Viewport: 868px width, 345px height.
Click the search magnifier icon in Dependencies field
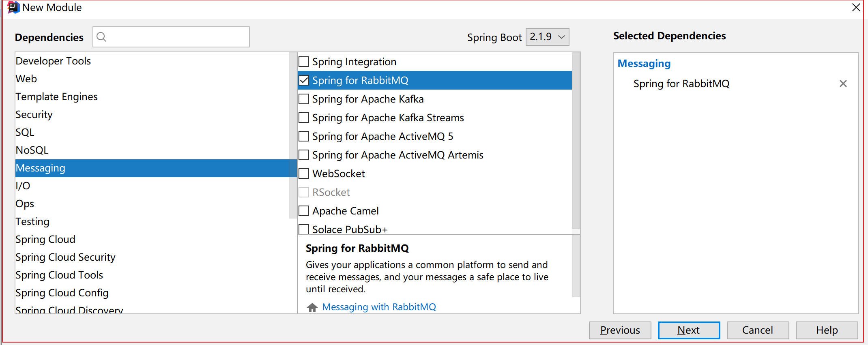click(x=101, y=37)
